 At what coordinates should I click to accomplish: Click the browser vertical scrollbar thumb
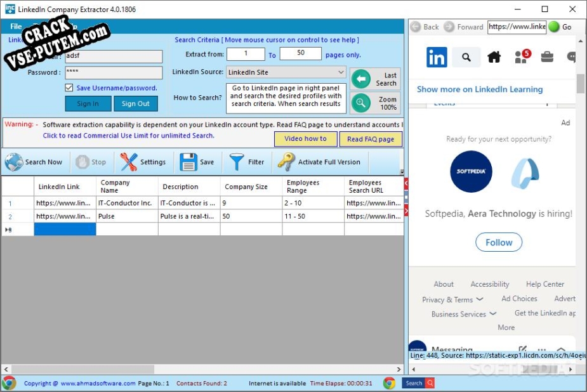click(x=580, y=84)
